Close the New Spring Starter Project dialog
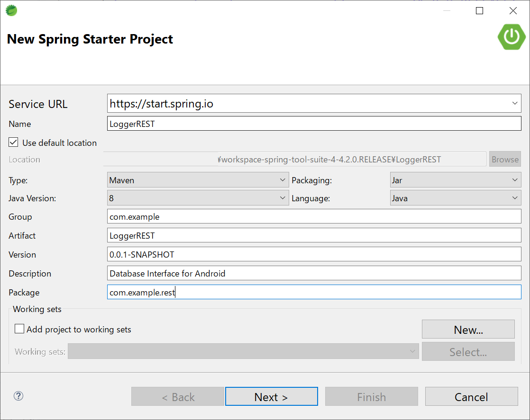This screenshot has width=530, height=420. point(513,11)
